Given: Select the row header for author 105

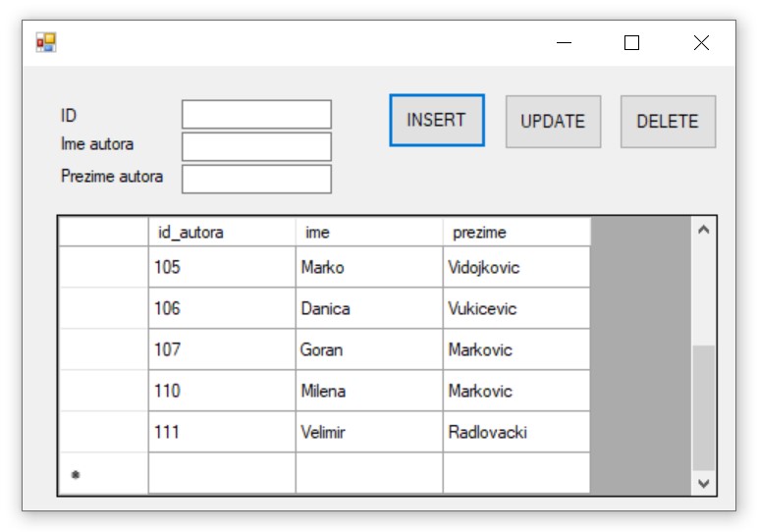Looking at the screenshot, I should tap(103, 267).
